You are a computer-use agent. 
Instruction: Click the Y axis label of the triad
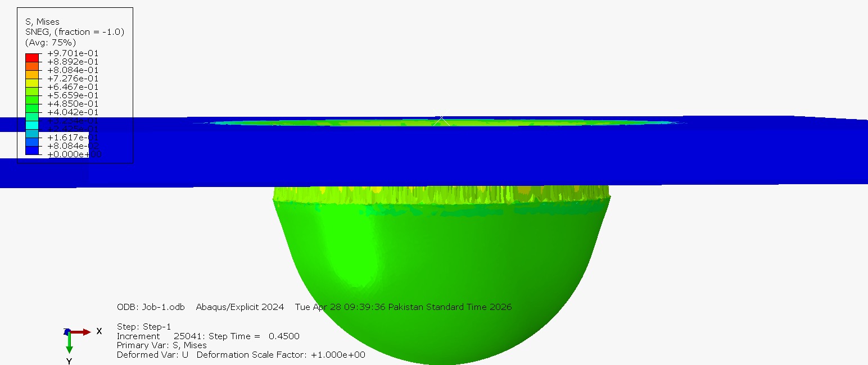coord(69,361)
